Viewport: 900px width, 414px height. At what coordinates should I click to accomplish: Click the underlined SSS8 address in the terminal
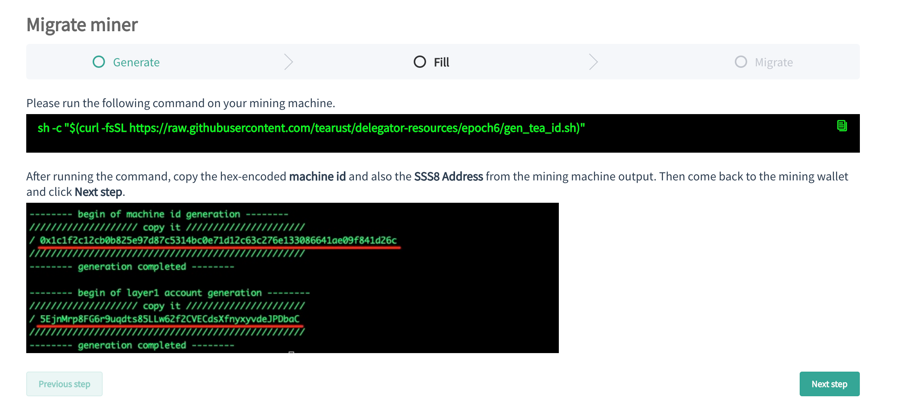pyautogui.click(x=169, y=319)
